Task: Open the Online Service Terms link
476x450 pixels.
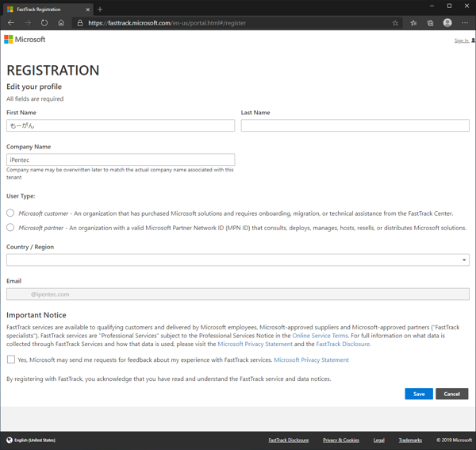Action: pos(320,336)
